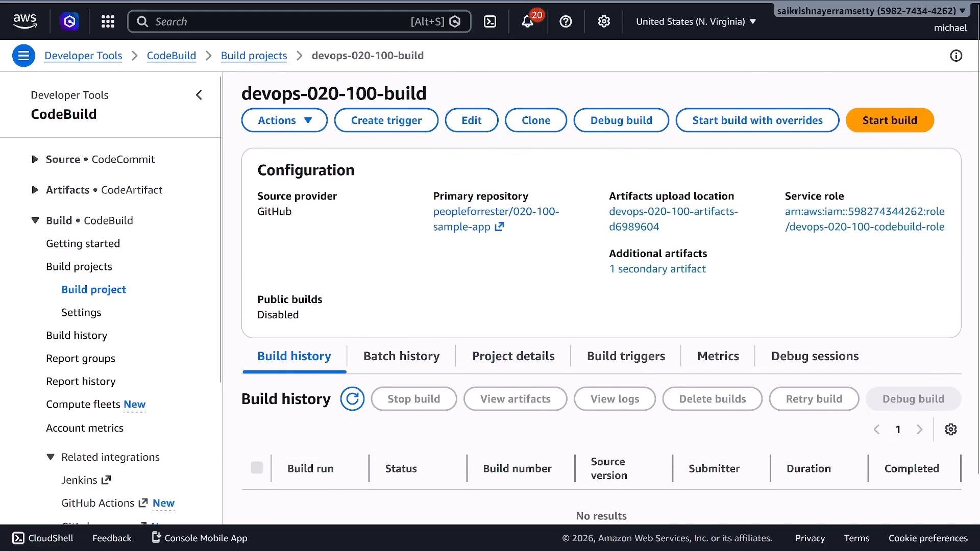This screenshot has width=980, height=551.
Task: Open the AWS console home logo
Action: pyautogui.click(x=24, y=21)
